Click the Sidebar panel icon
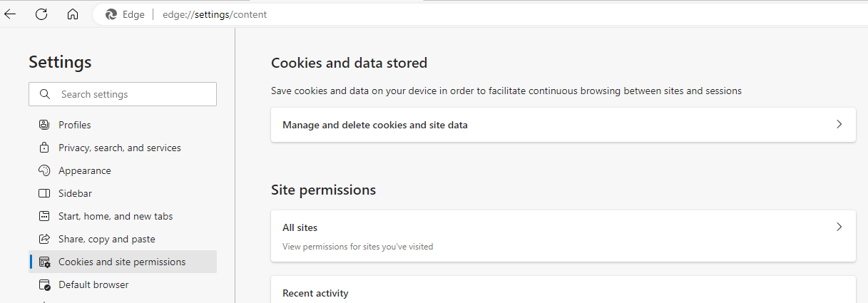 [45, 193]
